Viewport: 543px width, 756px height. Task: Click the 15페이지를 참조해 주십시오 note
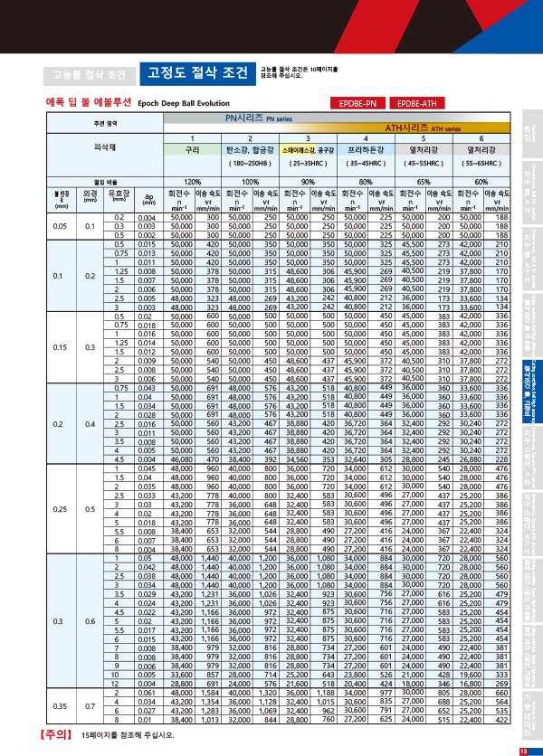pos(128,735)
